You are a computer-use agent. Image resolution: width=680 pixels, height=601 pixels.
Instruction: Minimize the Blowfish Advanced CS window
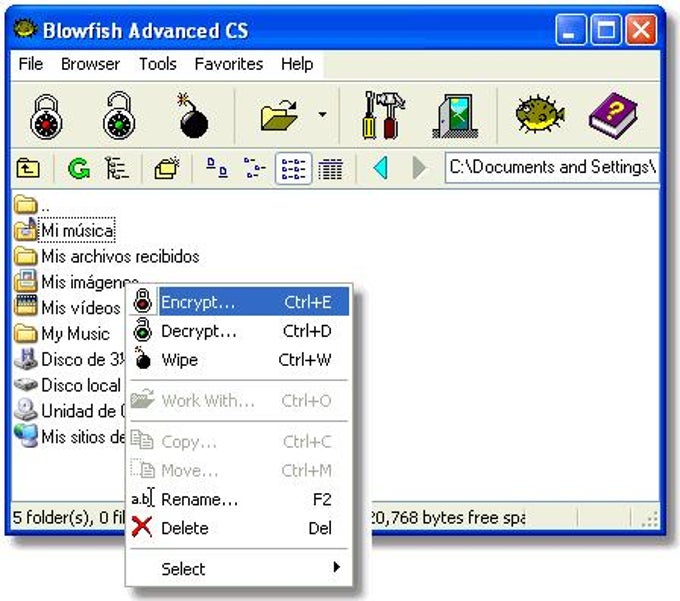coord(571,29)
